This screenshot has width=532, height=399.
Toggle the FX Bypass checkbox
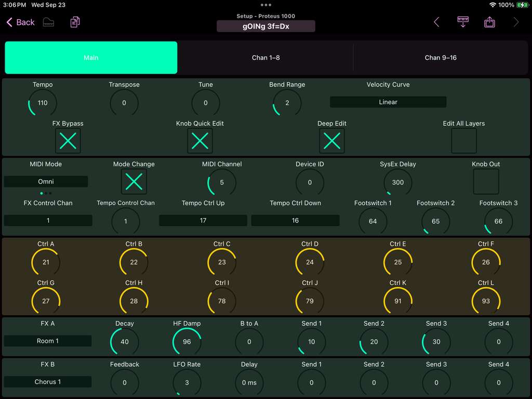click(x=68, y=141)
